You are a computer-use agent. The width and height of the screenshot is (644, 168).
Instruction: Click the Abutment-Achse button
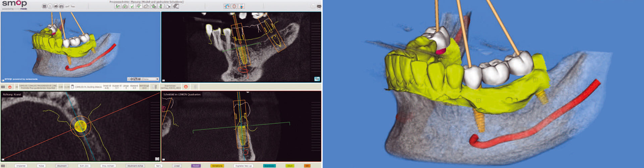coord(136,166)
